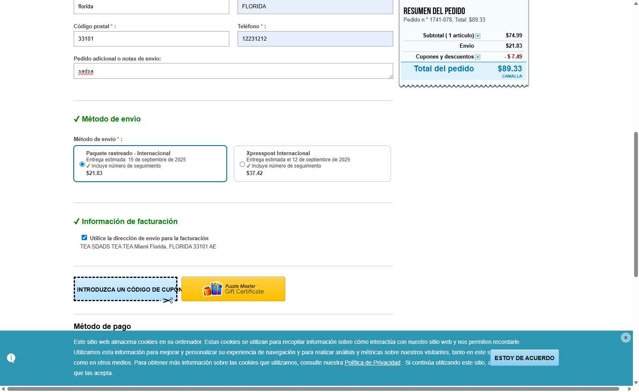Screen dimensions: 639x392
Task: Click the Envío $21.83 summary value
Action: coord(513,46)
